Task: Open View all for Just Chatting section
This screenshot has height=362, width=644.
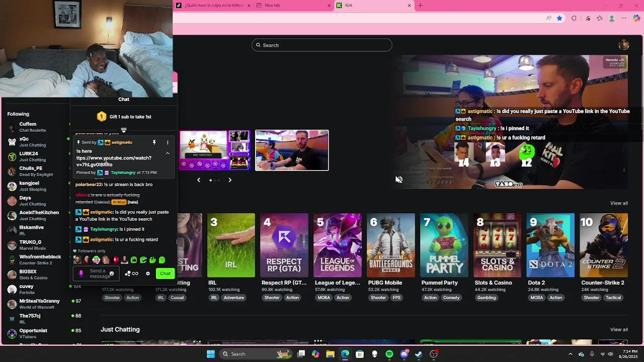Action: pos(619,330)
